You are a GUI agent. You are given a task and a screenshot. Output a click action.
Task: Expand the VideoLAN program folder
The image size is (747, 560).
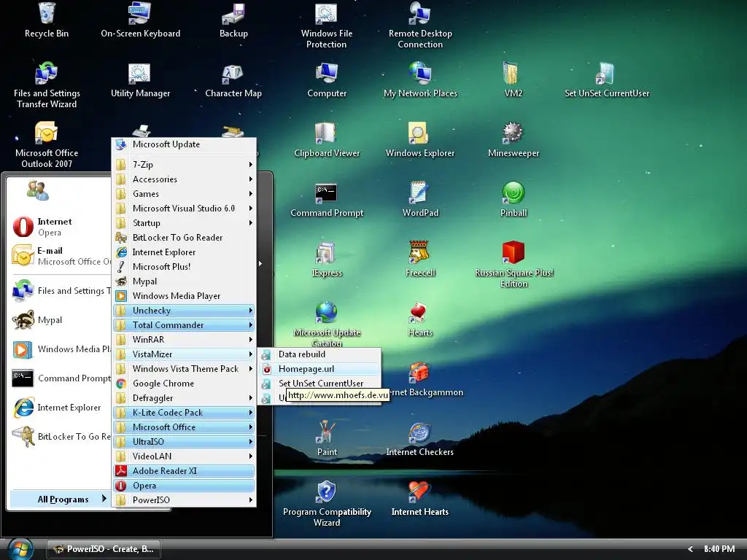click(x=184, y=456)
